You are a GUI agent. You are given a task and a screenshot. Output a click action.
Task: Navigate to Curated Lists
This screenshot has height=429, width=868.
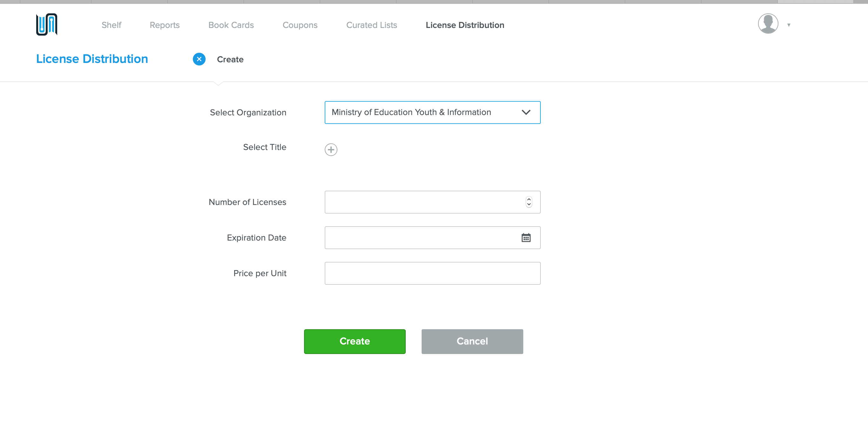coord(372,25)
